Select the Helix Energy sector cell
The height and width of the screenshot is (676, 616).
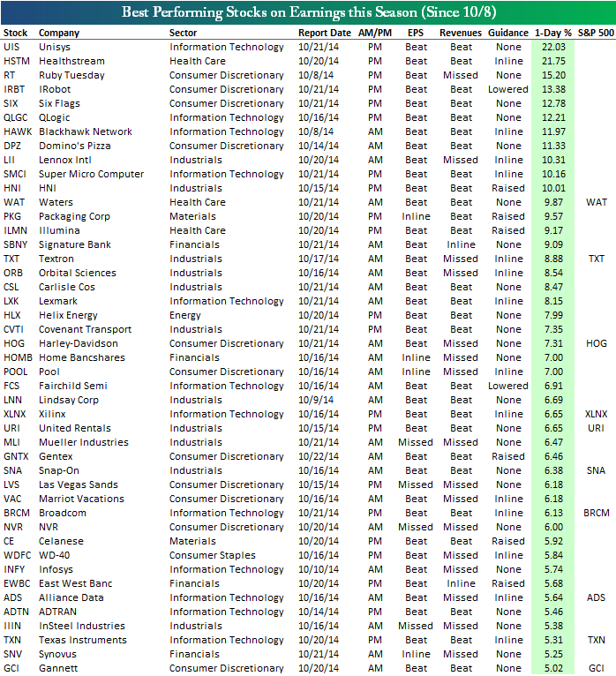click(x=185, y=316)
